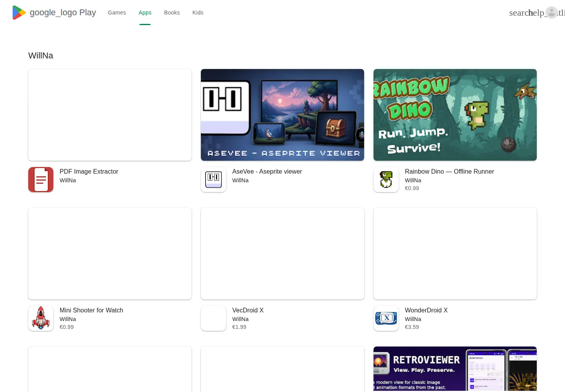Open the Kids tab
The height and width of the screenshot is (392, 565).
pos(198,13)
